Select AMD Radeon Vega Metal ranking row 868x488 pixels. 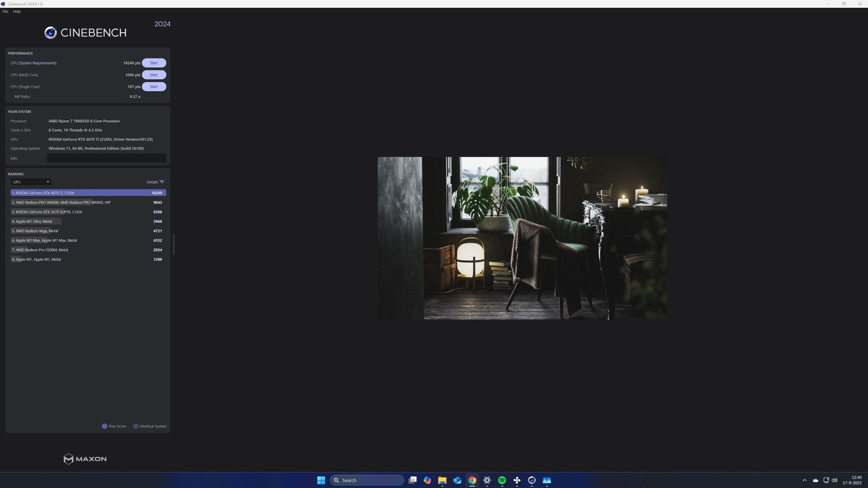(x=88, y=231)
